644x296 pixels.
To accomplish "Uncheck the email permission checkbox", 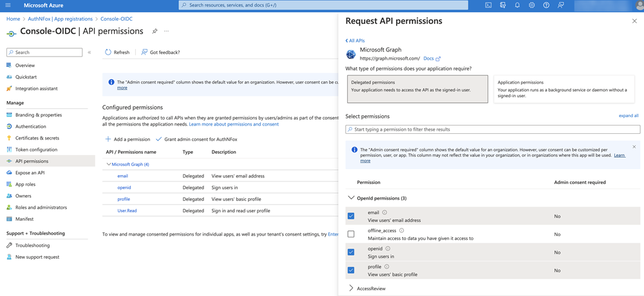I will (351, 216).
